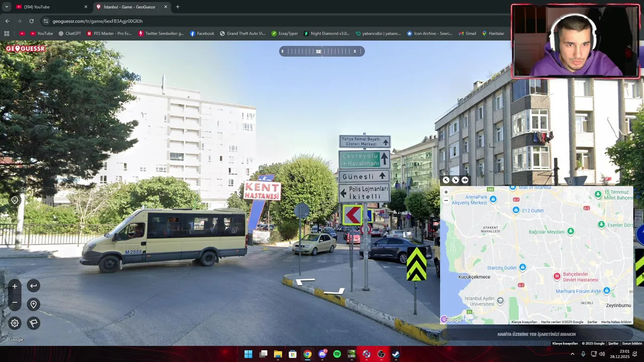The image size is (644, 362).
Task: Shrink the guess map with down-right arrow
Action: coord(455,180)
